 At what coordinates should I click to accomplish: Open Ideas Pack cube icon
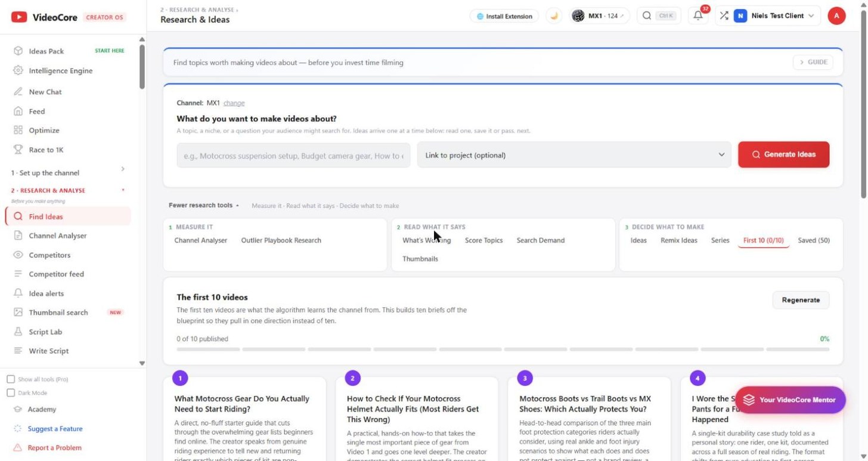(x=18, y=51)
